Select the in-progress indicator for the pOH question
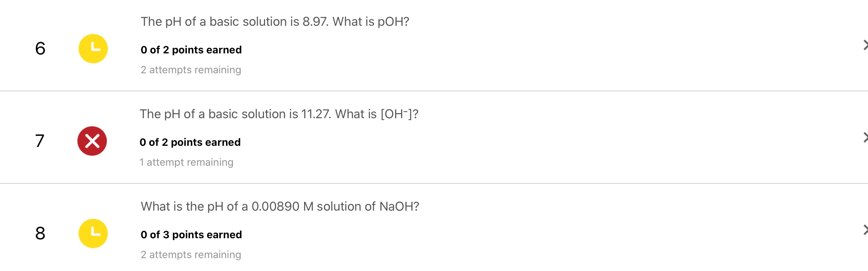 click(x=93, y=47)
